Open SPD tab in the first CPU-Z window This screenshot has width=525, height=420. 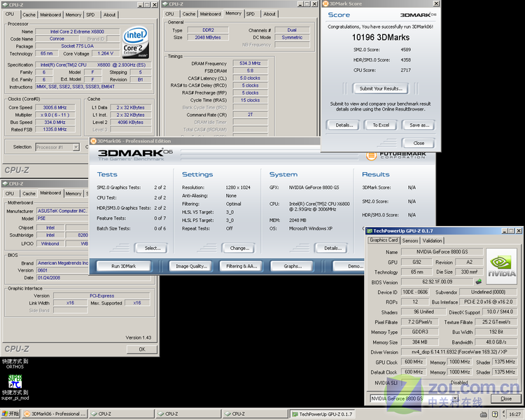pos(90,15)
